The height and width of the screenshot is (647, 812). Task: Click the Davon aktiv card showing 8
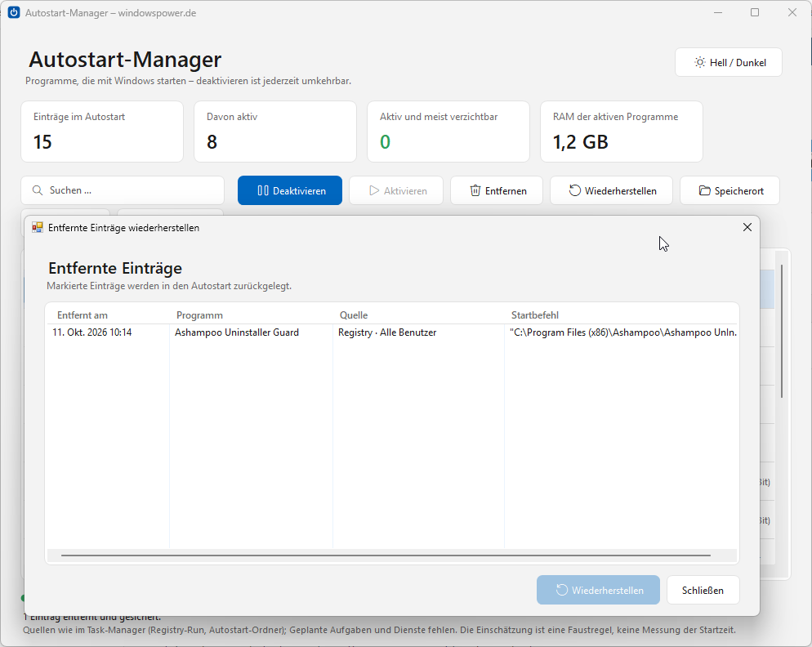coord(275,132)
